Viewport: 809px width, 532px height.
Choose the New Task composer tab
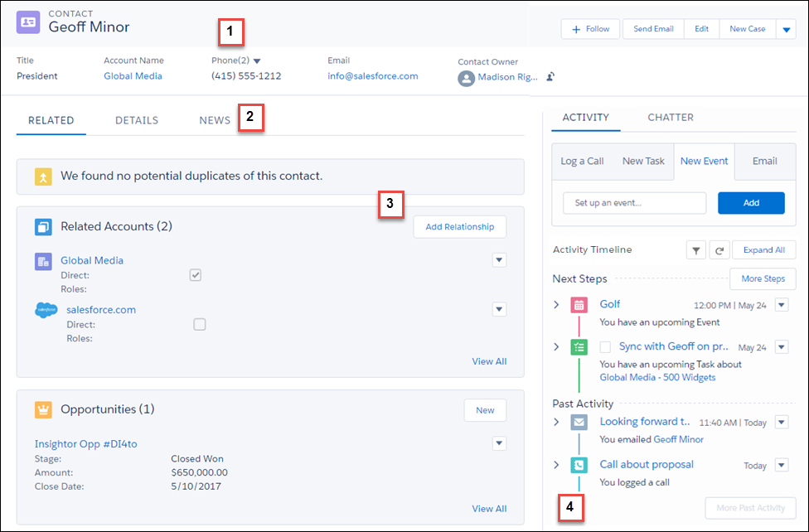click(643, 162)
